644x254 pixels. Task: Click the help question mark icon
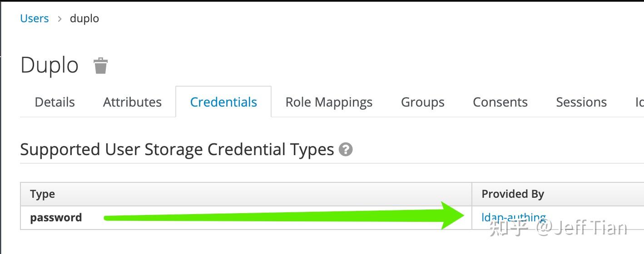coord(346,149)
